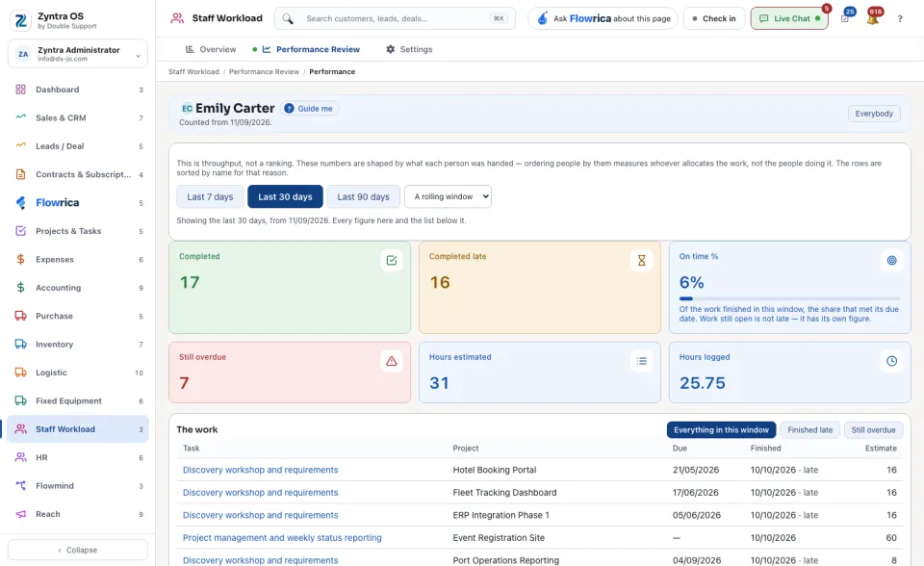Open Project management and weekly status reporting task
The height and width of the screenshot is (566, 924).
(282, 538)
